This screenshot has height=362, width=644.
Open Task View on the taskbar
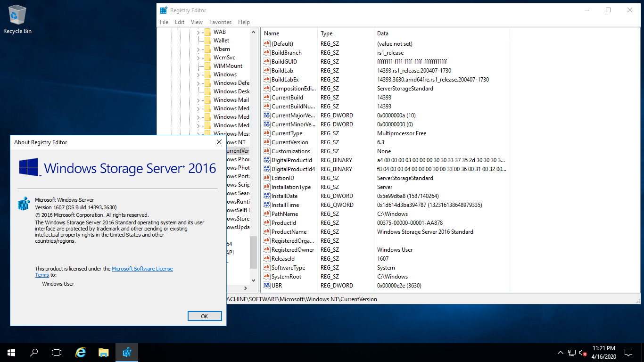tap(57, 352)
